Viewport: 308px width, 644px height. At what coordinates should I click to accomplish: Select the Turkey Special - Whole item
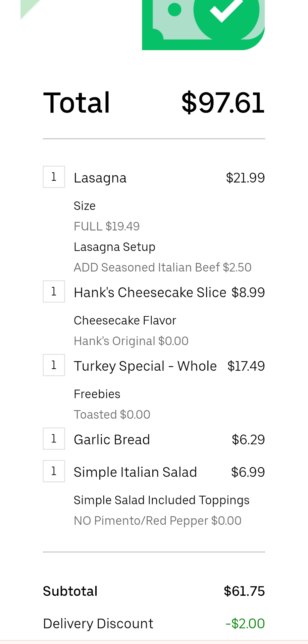click(x=145, y=366)
